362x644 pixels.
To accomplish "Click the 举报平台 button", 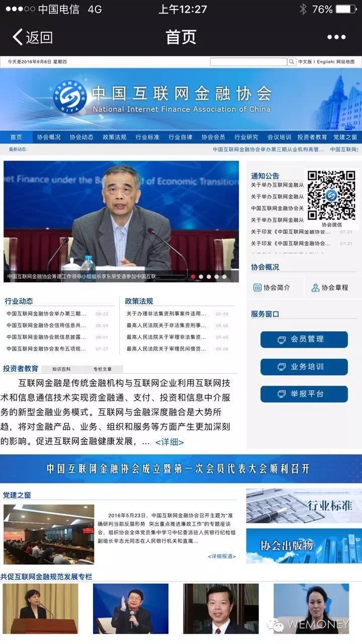I will [x=304, y=394].
